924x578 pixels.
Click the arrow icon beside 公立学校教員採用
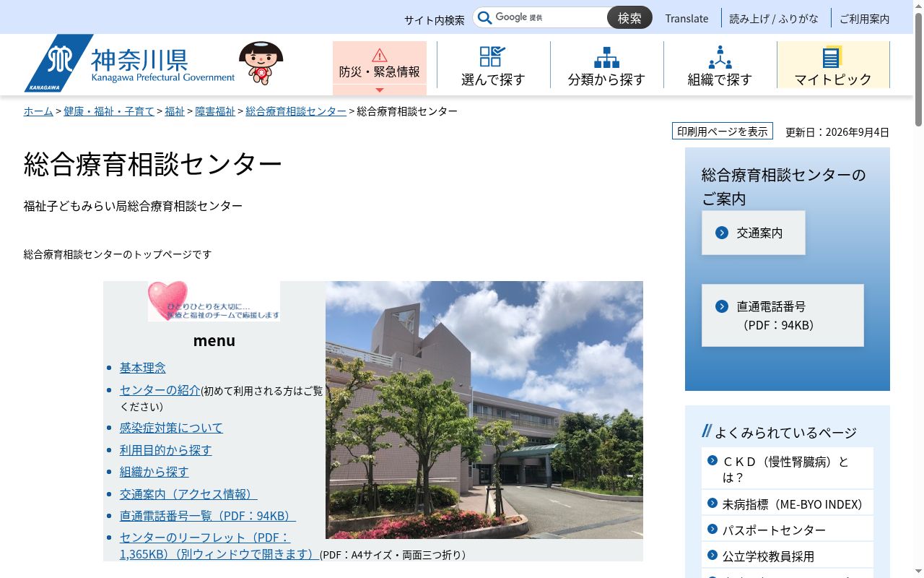712,555
